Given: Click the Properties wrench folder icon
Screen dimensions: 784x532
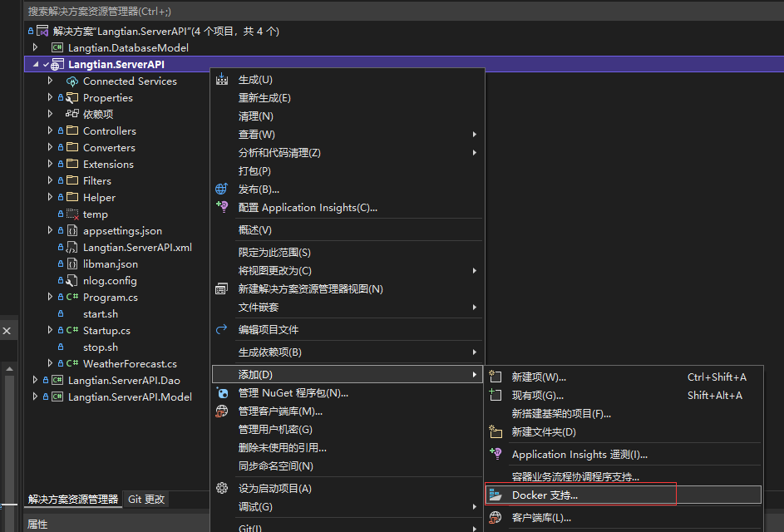Looking at the screenshot, I should [72, 97].
